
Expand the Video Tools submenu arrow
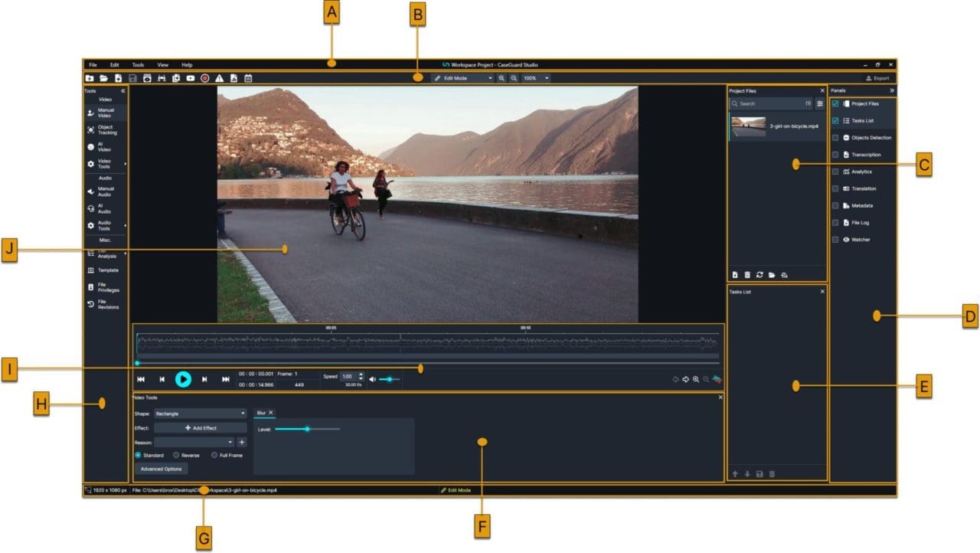point(125,164)
